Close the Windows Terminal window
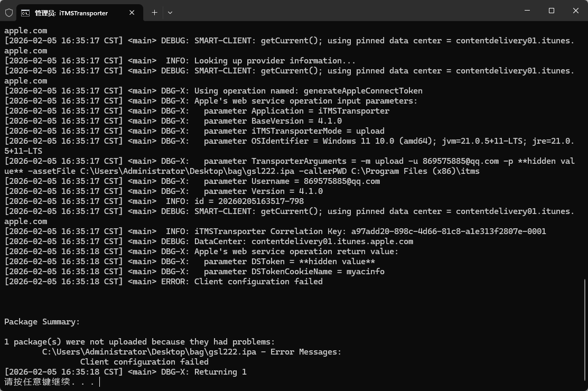The image size is (588, 391). (575, 11)
